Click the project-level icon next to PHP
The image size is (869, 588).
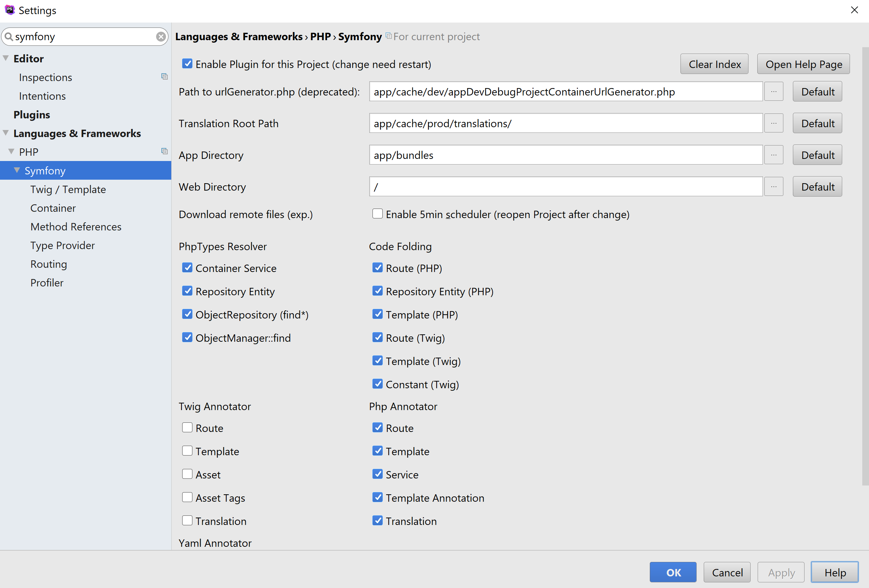point(164,151)
